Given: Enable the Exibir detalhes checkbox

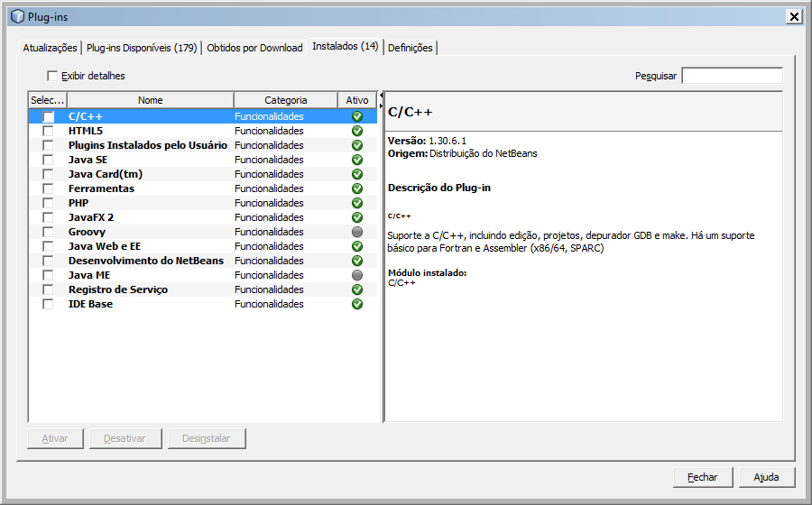Looking at the screenshot, I should tap(52, 76).
